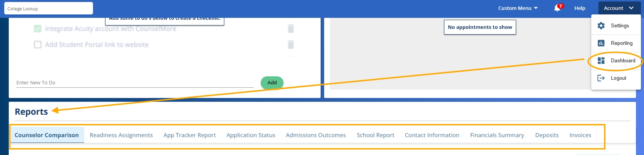Switch to the App Tracker Report tab
The width and height of the screenshot is (644, 155).
click(x=189, y=135)
